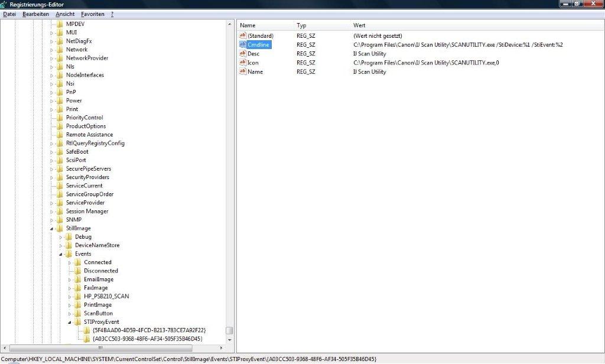The height and width of the screenshot is (364, 605).
Task: Select the HP_PSB210_SCAN registry key
Action: (106, 296)
